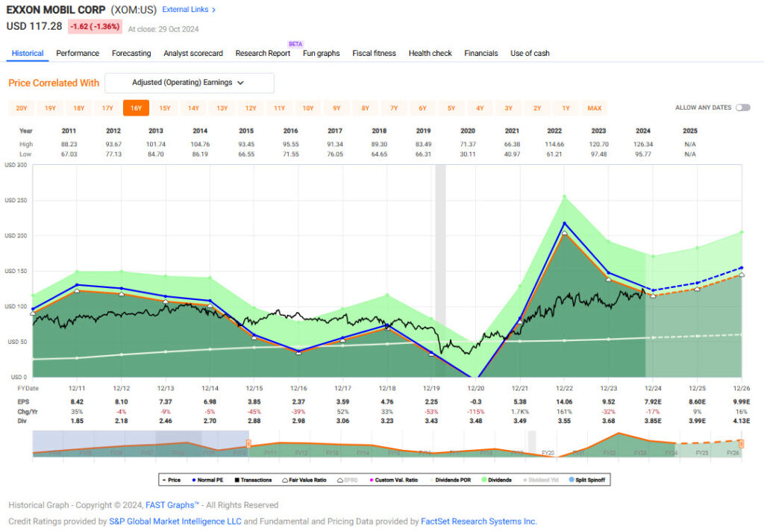Show the 3Y time range

pyautogui.click(x=509, y=108)
